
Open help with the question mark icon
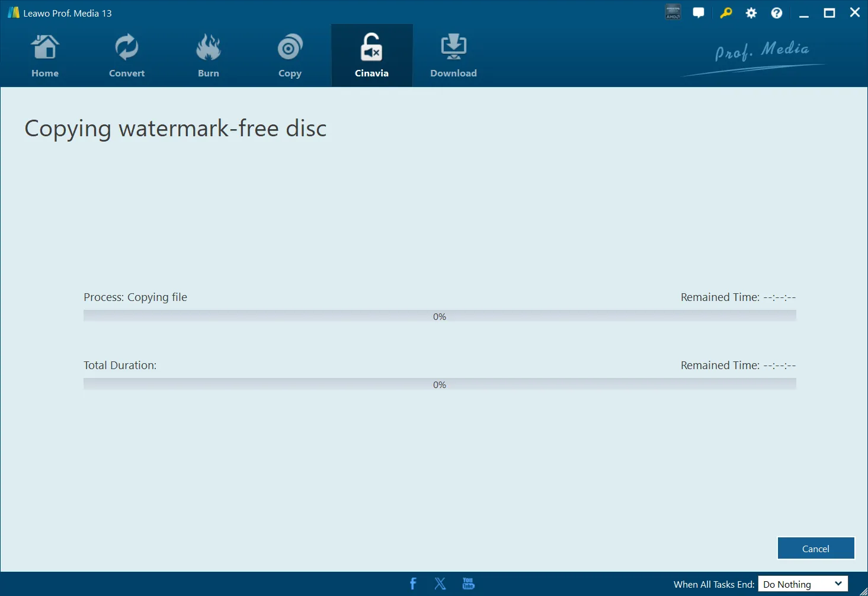(777, 12)
